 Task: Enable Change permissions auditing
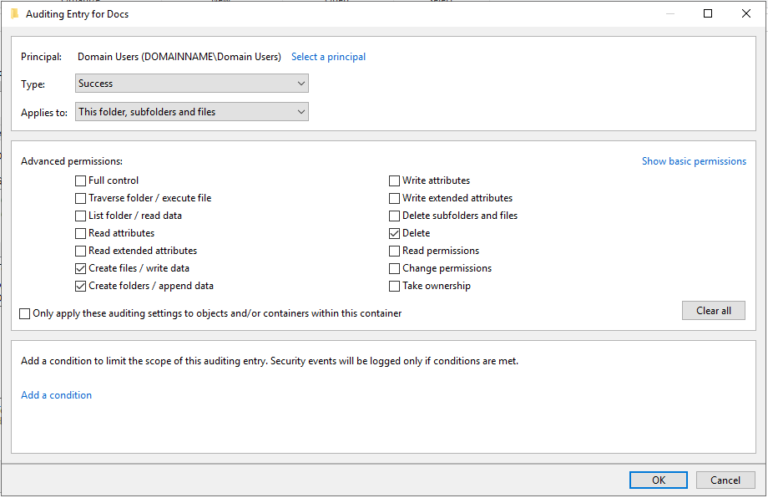coord(394,269)
